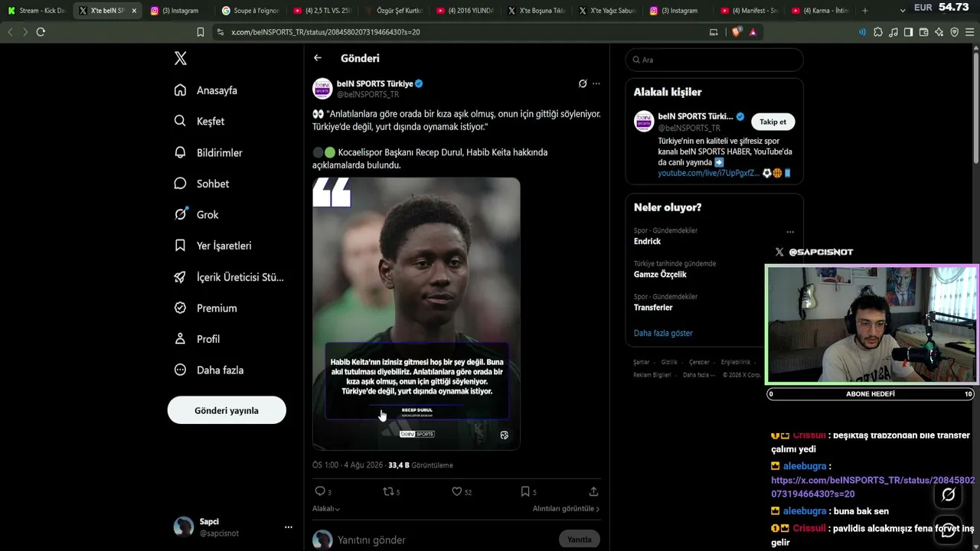
Task: Open the youtube.com/live link
Action: pos(709,173)
